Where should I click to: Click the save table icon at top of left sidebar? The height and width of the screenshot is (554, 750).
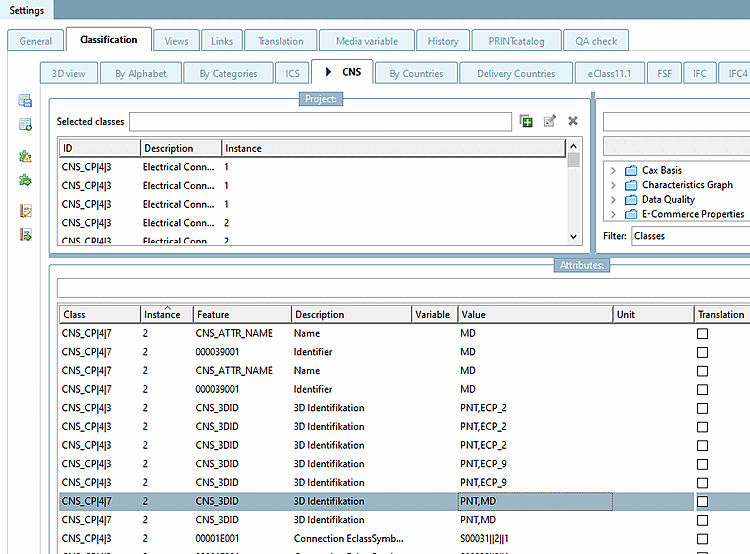coord(26,101)
